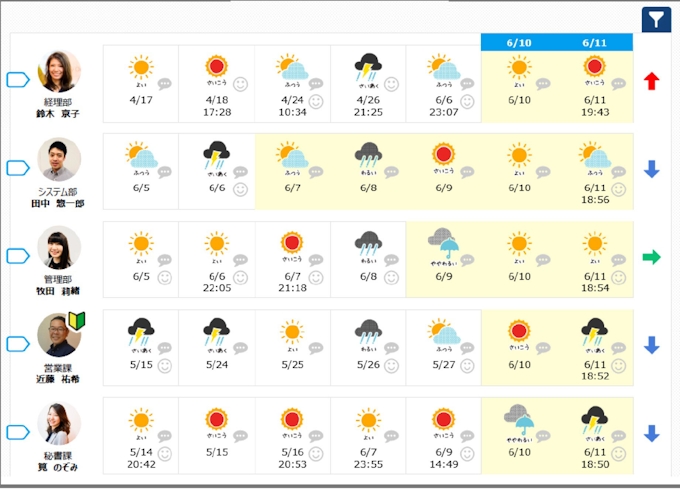This screenshot has height=489, width=680.
Task: Open 鈴木 京子's profile photo
Action: [59, 71]
